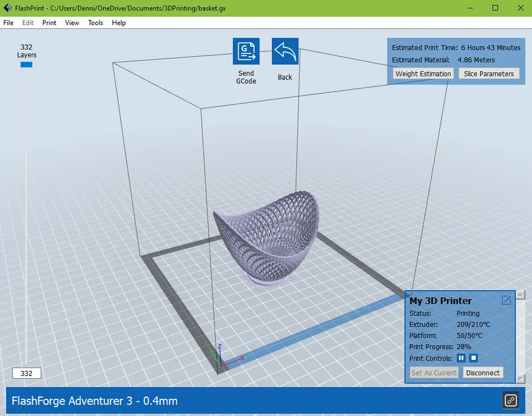Edit My 3D Printer name icon

[x=506, y=300]
